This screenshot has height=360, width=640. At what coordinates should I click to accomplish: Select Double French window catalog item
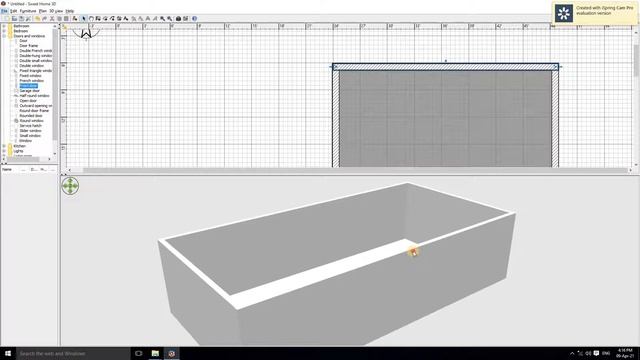[x=36, y=51]
